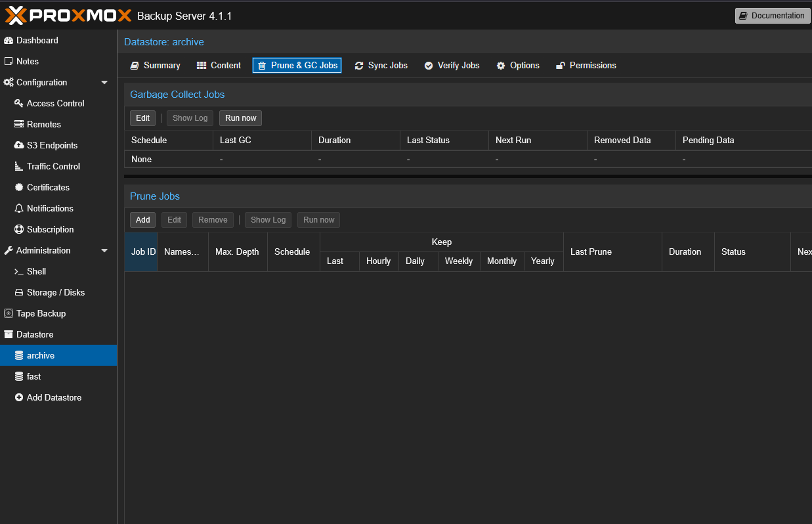Collapse the Administration section chevron
Viewport: 812px width, 524px height.
[104, 250]
